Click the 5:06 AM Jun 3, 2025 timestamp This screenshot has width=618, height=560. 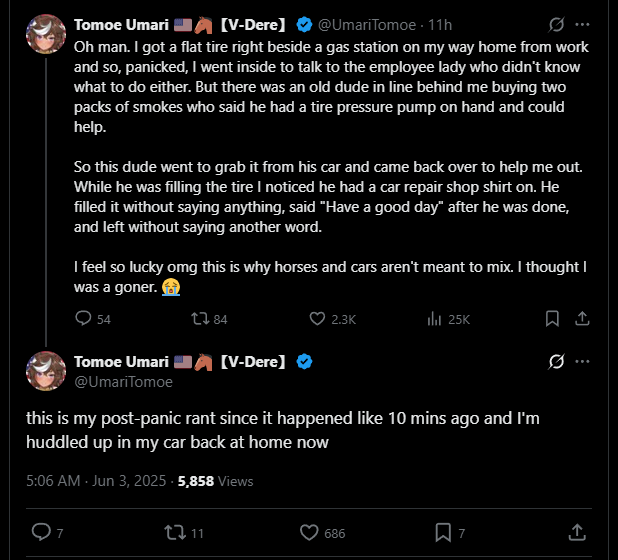[x=94, y=481]
